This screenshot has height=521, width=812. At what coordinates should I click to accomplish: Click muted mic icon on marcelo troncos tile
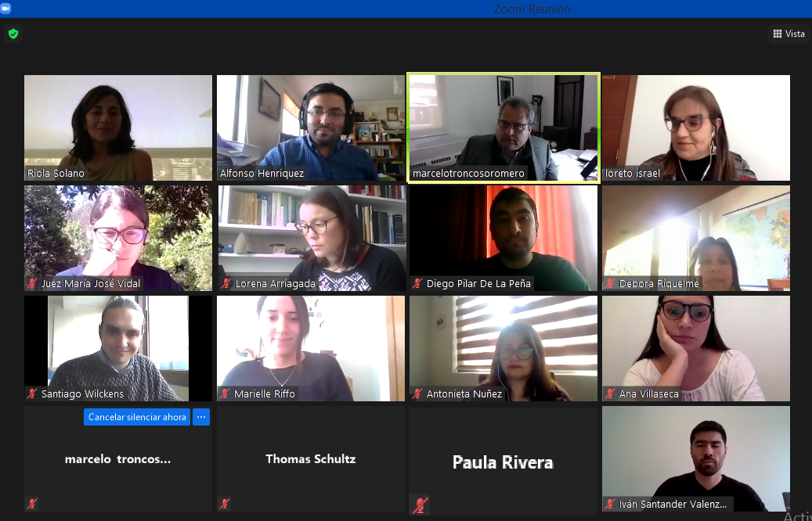pyautogui.click(x=32, y=504)
